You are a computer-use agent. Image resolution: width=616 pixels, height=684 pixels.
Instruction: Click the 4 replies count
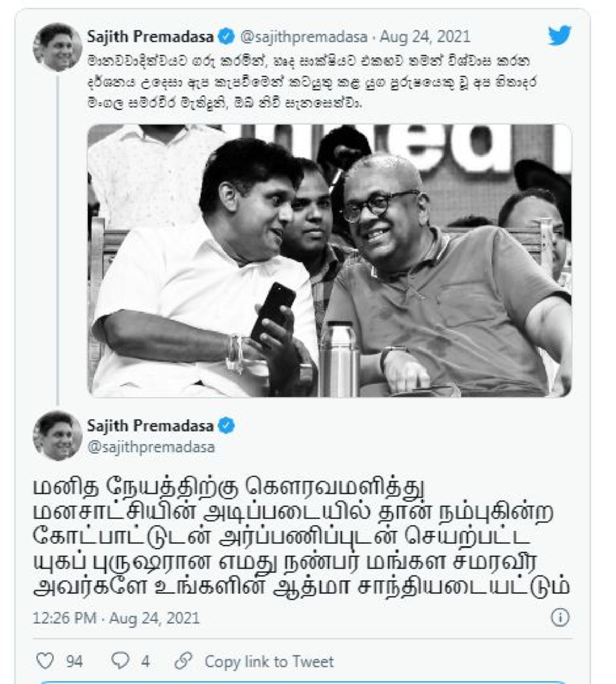coord(145,661)
